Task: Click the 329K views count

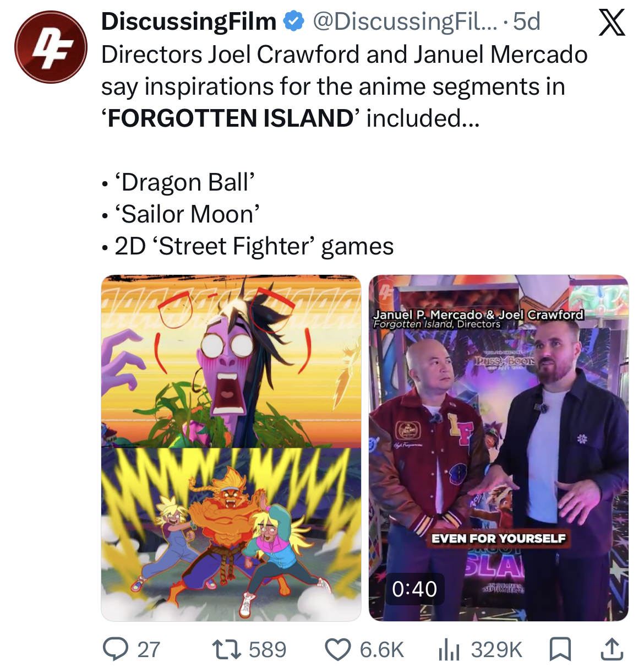Action: (496, 649)
